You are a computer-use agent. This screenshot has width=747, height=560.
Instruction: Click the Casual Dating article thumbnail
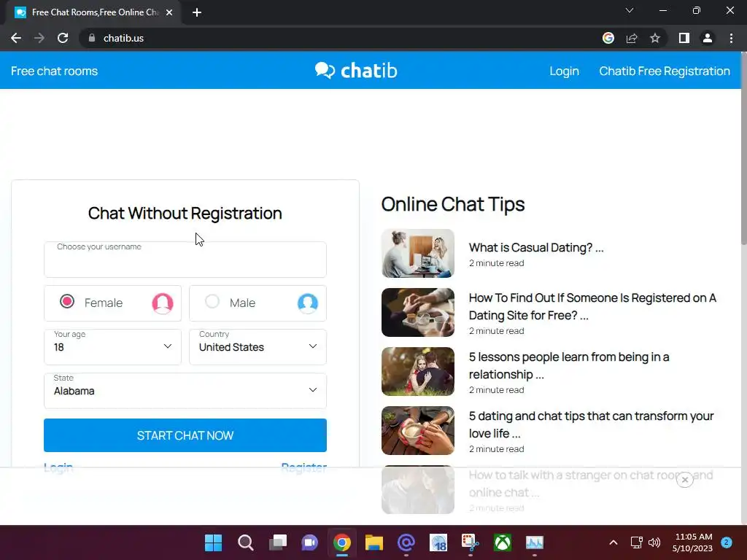pos(418,253)
